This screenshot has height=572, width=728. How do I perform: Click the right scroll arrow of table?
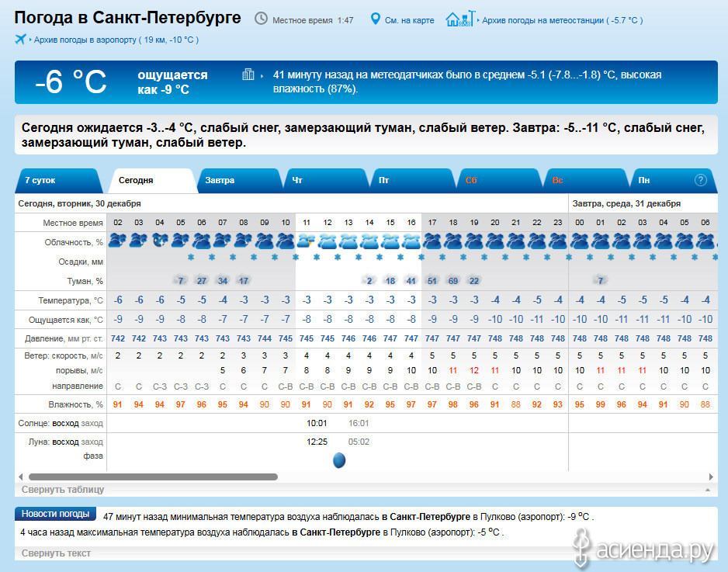[x=712, y=477]
